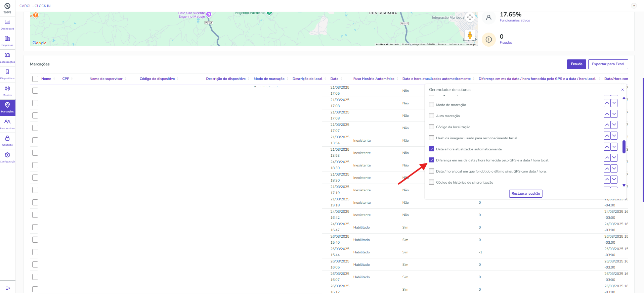
Task: Tick the Código da localização checkbox
Action: coord(432,127)
